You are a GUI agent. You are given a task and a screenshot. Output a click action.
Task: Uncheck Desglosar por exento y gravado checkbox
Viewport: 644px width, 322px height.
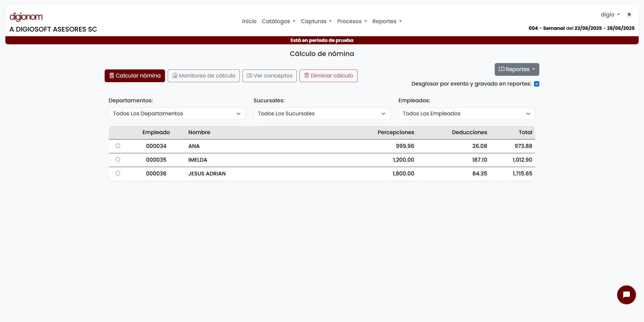click(537, 84)
